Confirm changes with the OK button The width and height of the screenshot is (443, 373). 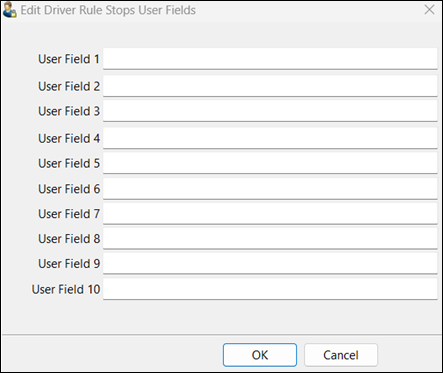click(260, 355)
